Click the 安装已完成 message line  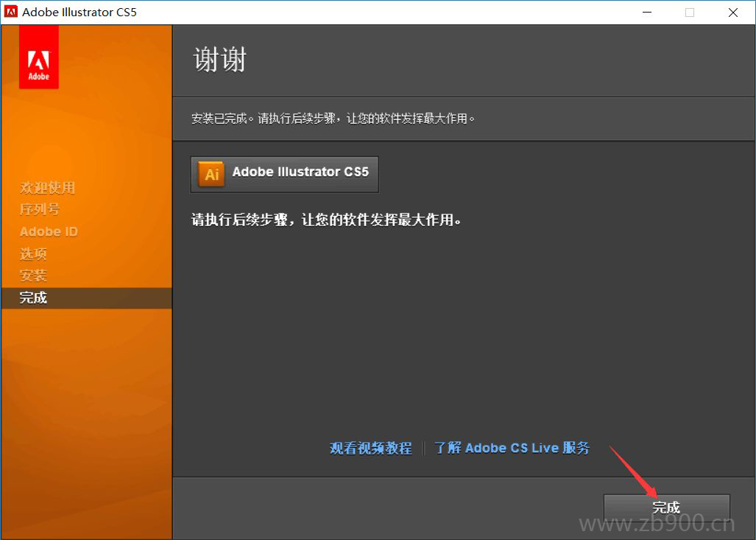pyautogui.click(x=333, y=119)
